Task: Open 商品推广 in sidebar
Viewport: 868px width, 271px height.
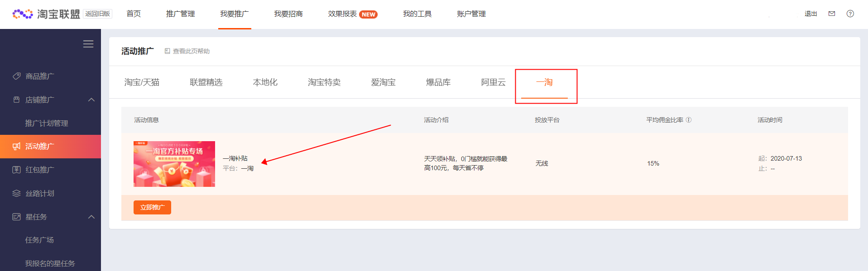Action: (40, 76)
